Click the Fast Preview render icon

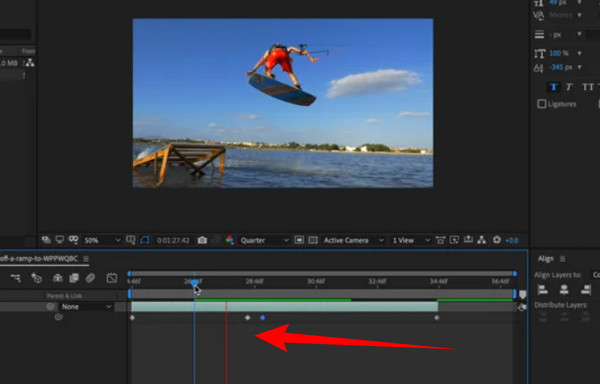(x=454, y=240)
